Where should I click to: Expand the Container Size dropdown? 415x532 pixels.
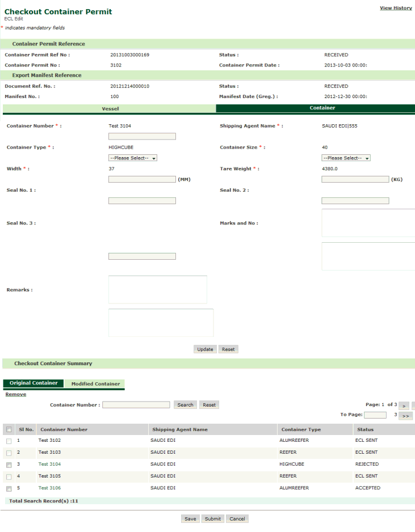click(346, 158)
